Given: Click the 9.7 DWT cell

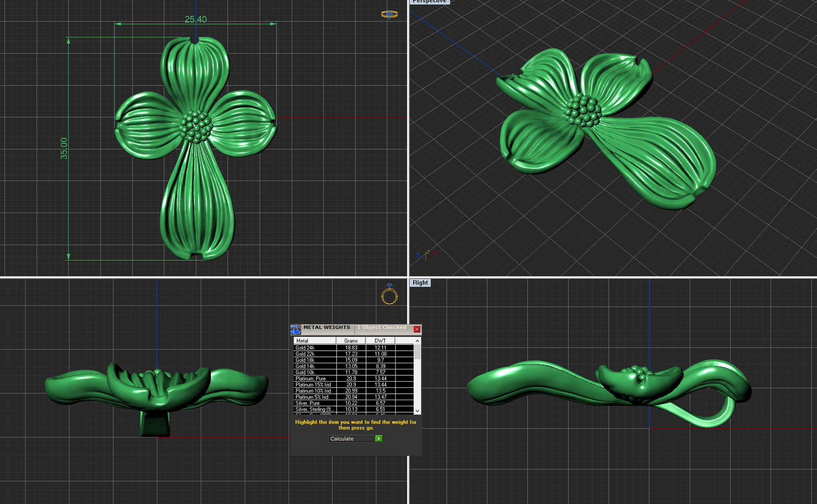Looking at the screenshot, I should (x=380, y=360).
